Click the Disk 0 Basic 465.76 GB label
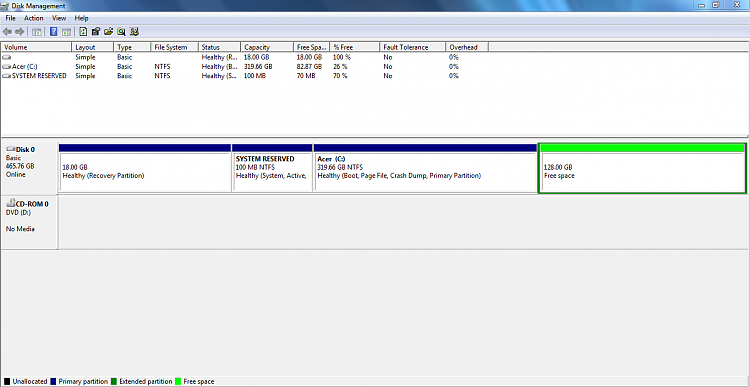The image size is (750, 387). pos(29,168)
